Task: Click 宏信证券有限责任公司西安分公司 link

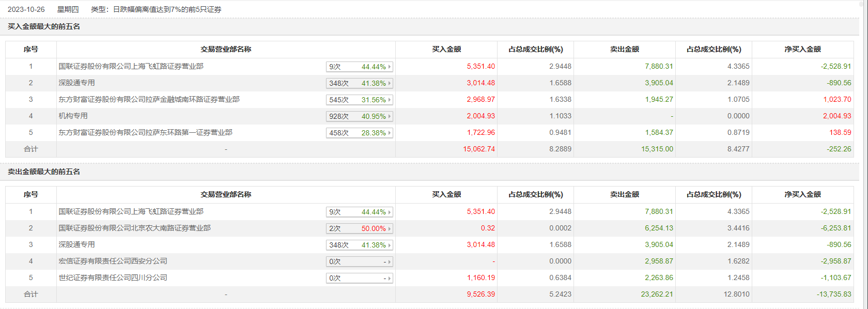Action: coord(113,261)
